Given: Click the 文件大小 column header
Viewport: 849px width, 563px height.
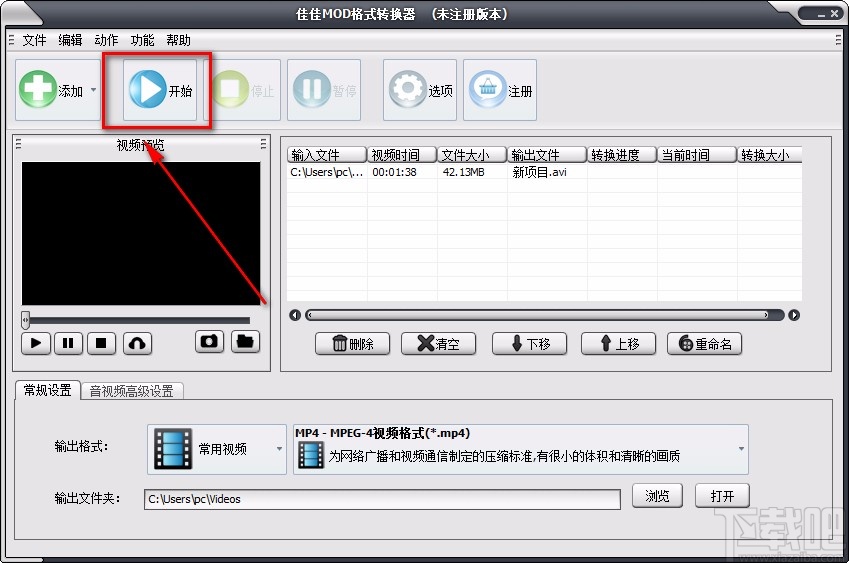Looking at the screenshot, I should click(x=472, y=155).
